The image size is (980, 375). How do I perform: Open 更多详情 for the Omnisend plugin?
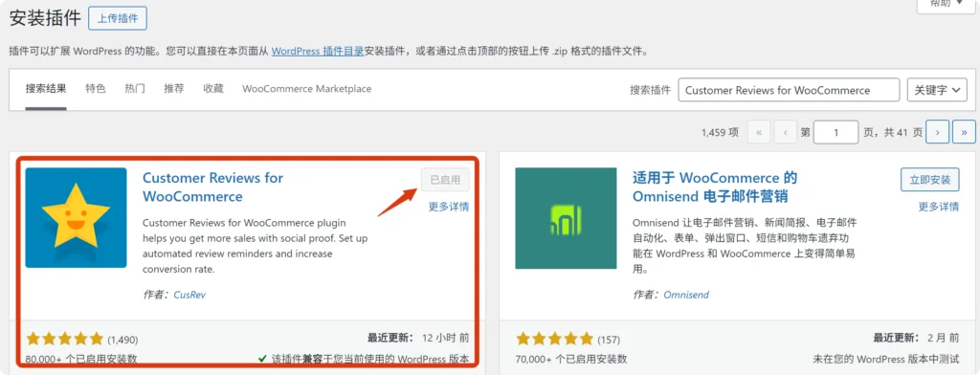939,207
